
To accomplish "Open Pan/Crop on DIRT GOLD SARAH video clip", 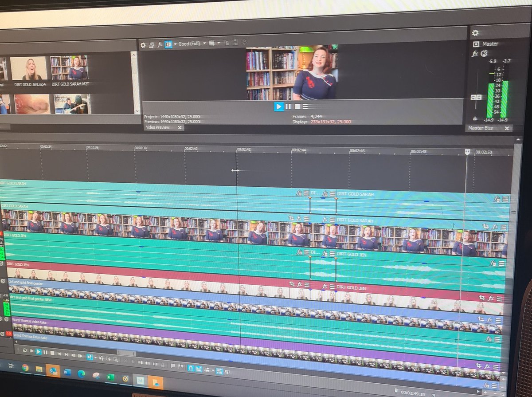I will [292, 217].
